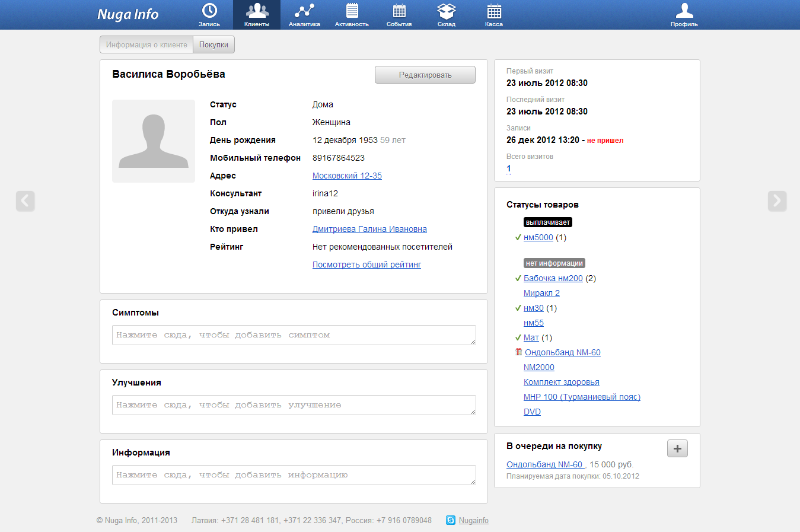Click the Симптомы text field

[294, 335]
